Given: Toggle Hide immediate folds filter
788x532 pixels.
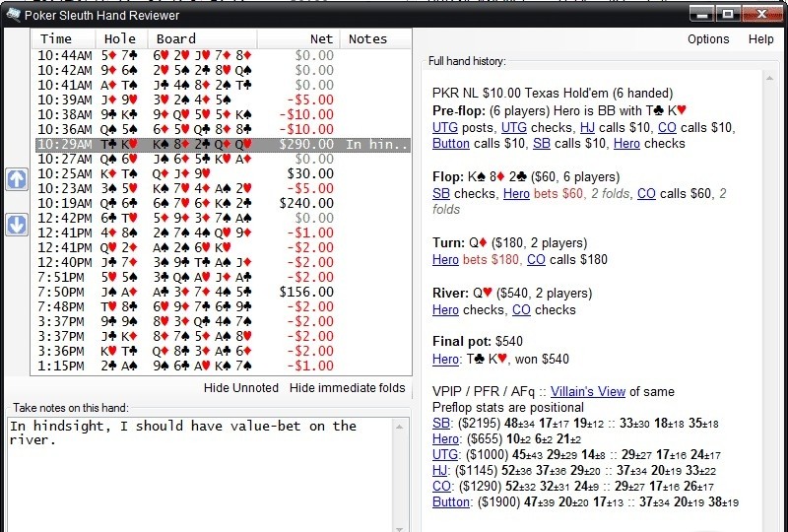Looking at the screenshot, I should click(x=347, y=388).
